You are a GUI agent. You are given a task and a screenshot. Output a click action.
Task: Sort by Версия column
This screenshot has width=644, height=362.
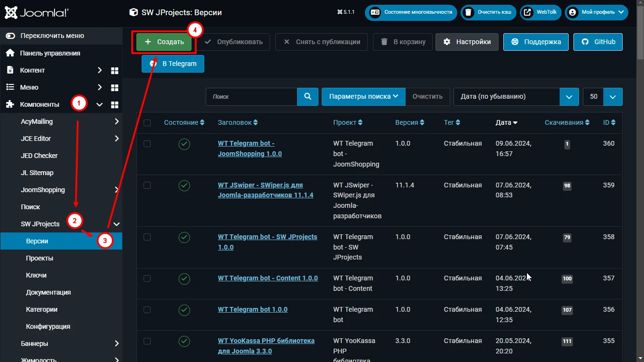pyautogui.click(x=410, y=122)
